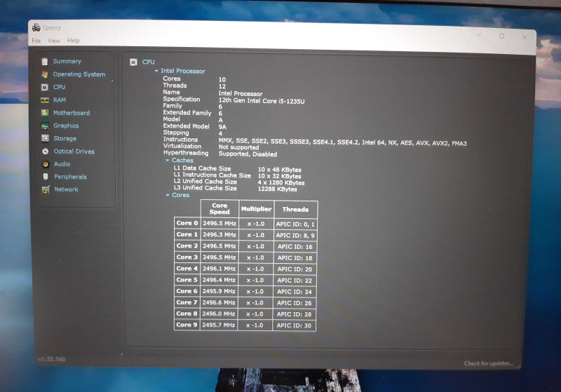The width and height of the screenshot is (561, 392).
Task: Click the Extended Model label
Action: click(x=186, y=126)
